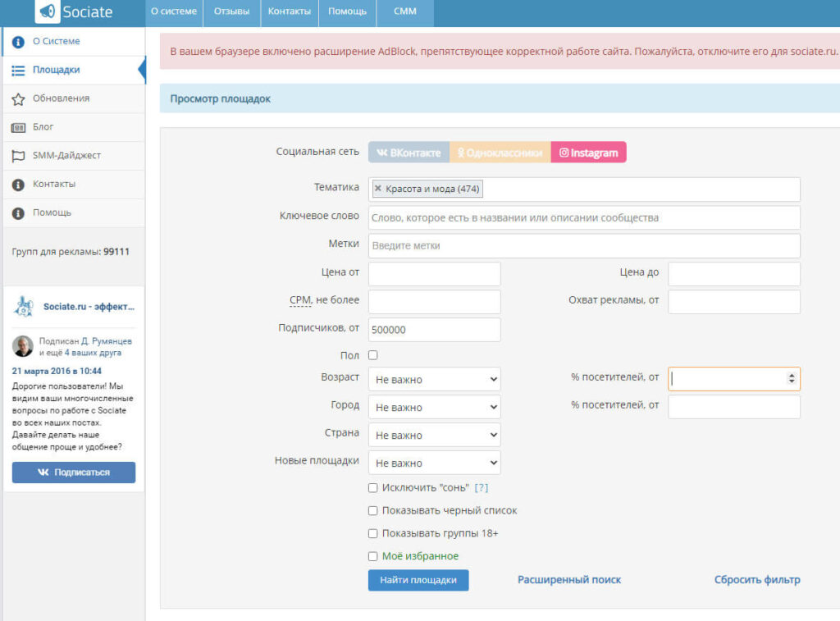Click the flag icon beside SMM-Дайджест
Screen dimensions: 840x621
(x=18, y=156)
